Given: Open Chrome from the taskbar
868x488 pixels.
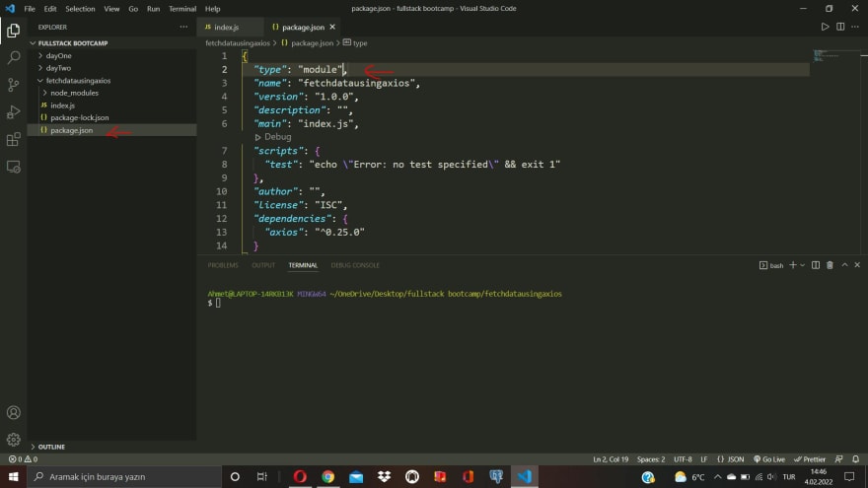Looking at the screenshot, I should pos(327,476).
